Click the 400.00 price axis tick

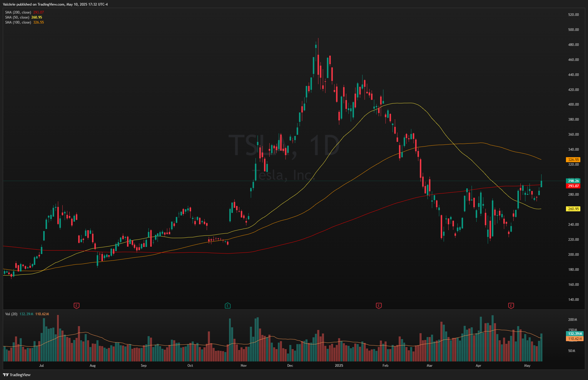click(573, 104)
